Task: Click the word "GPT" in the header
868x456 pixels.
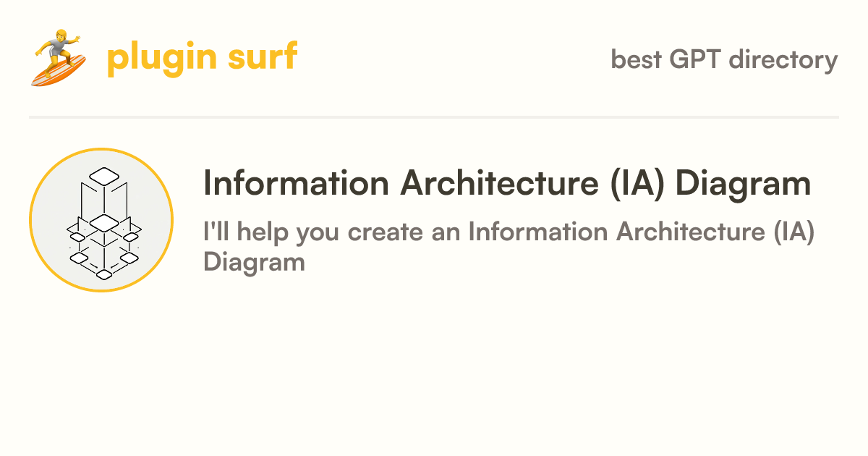Action: 695,59
